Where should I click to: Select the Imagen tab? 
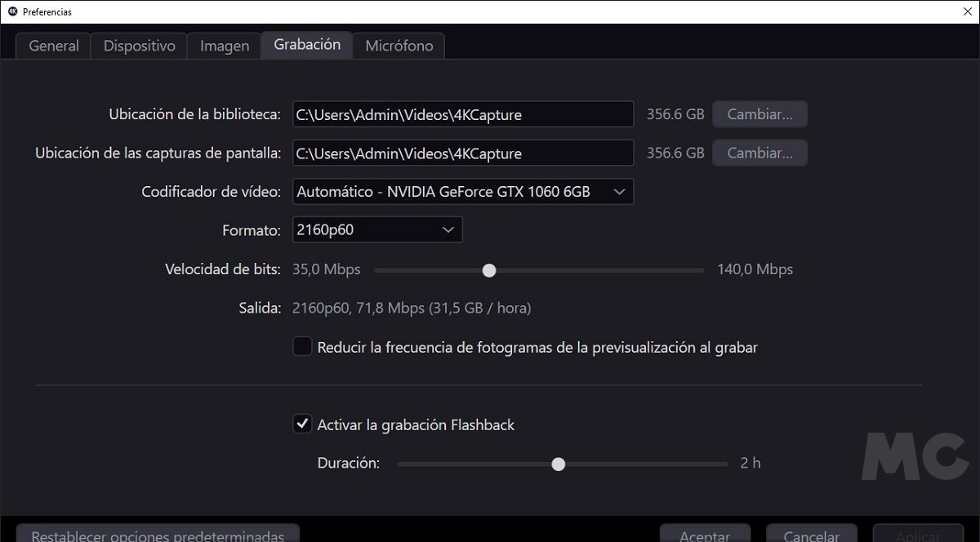pos(225,46)
